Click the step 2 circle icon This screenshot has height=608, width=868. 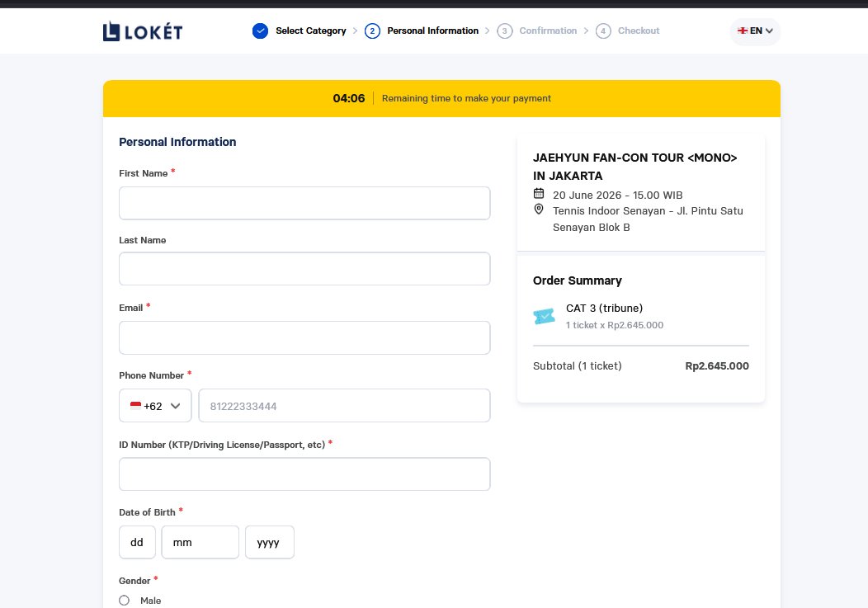[x=373, y=31]
